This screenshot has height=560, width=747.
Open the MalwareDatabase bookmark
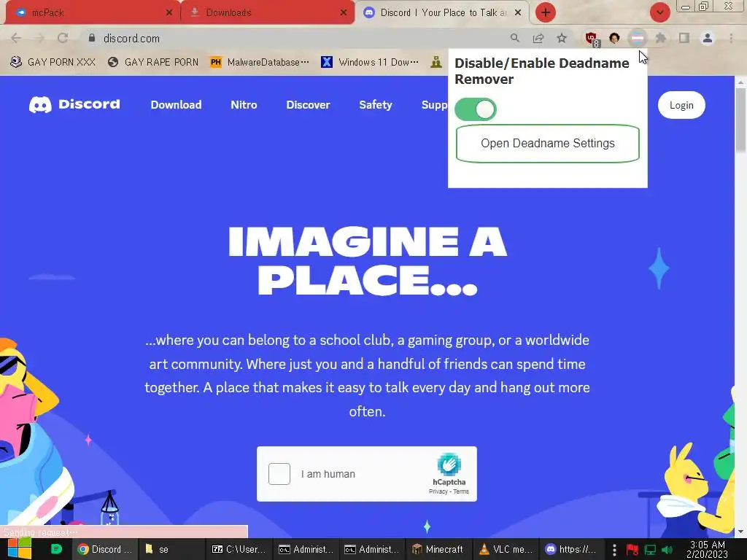tap(260, 62)
